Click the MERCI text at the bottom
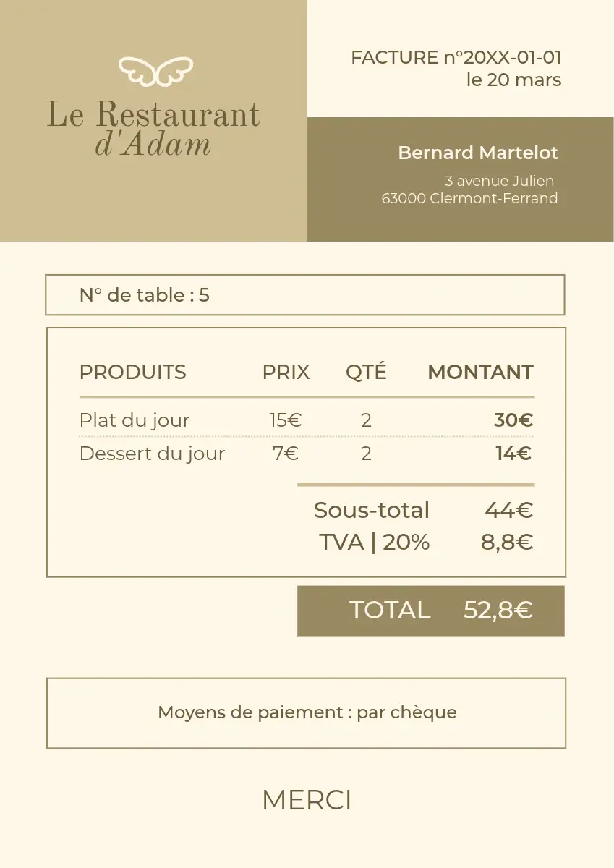Viewport: 614px width, 868px height. (307, 800)
